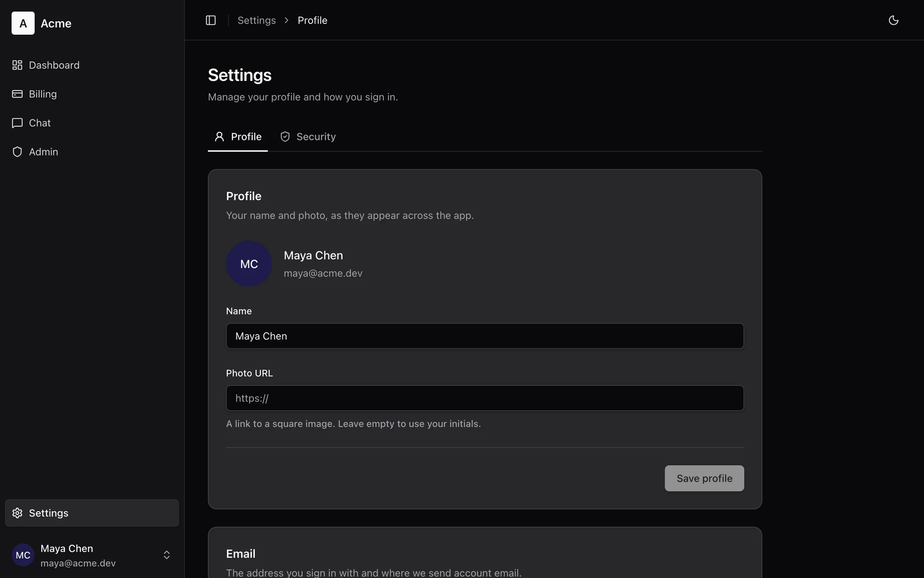Open Dashboard from the sidebar
The image size is (924, 578).
click(92, 65)
